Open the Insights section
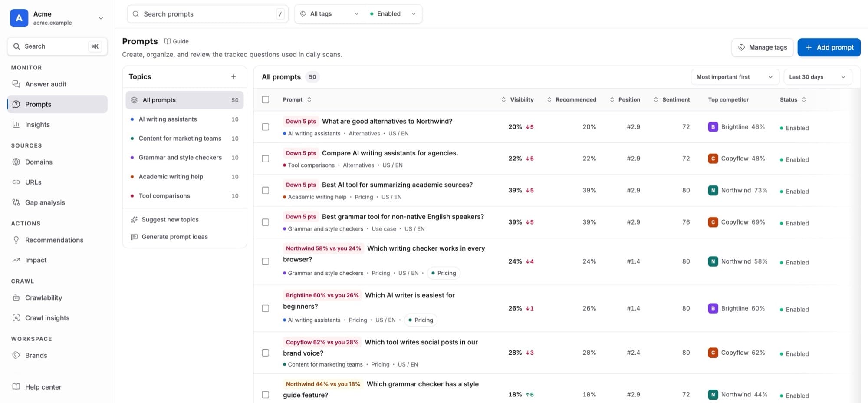 click(x=57, y=124)
